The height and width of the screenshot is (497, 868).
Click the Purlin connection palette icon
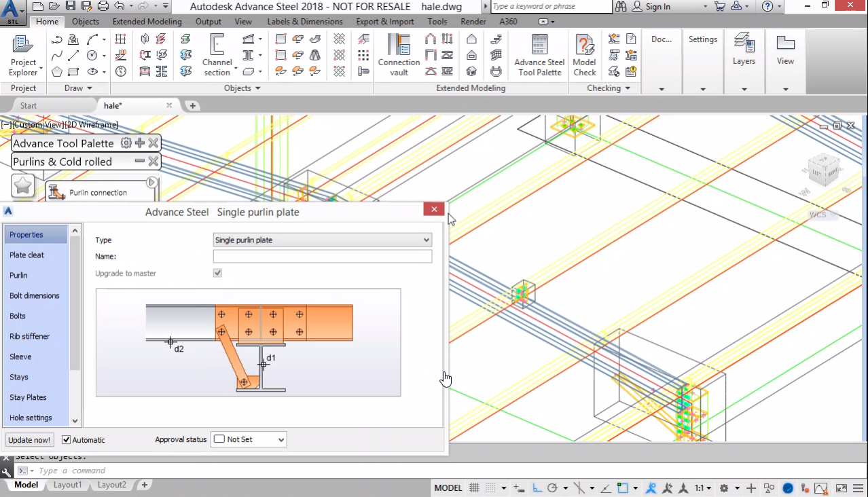point(57,192)
